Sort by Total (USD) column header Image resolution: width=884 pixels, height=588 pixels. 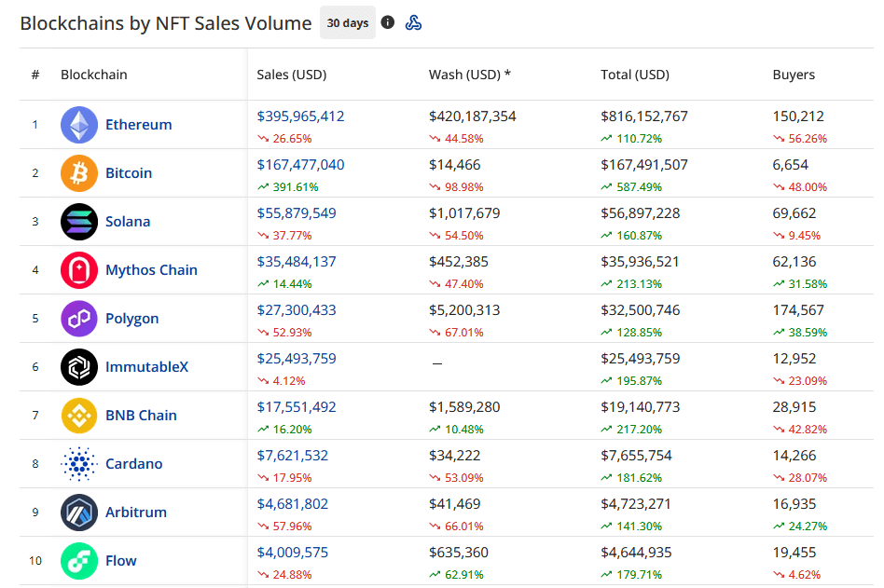[635, 75]
